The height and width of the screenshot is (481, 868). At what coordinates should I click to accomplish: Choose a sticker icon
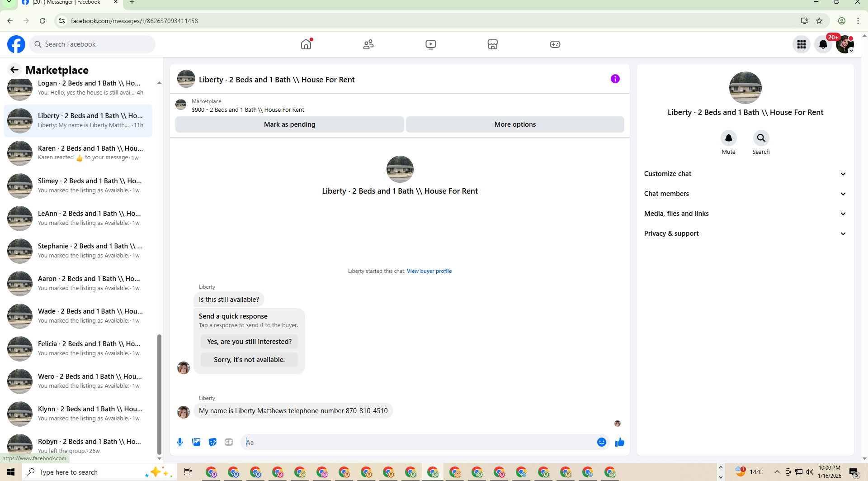[x=212, y=442]
